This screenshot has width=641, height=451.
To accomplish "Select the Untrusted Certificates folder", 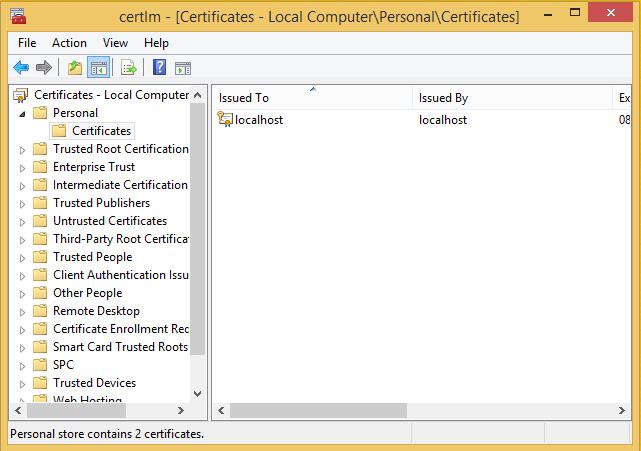I will [109, 221].
